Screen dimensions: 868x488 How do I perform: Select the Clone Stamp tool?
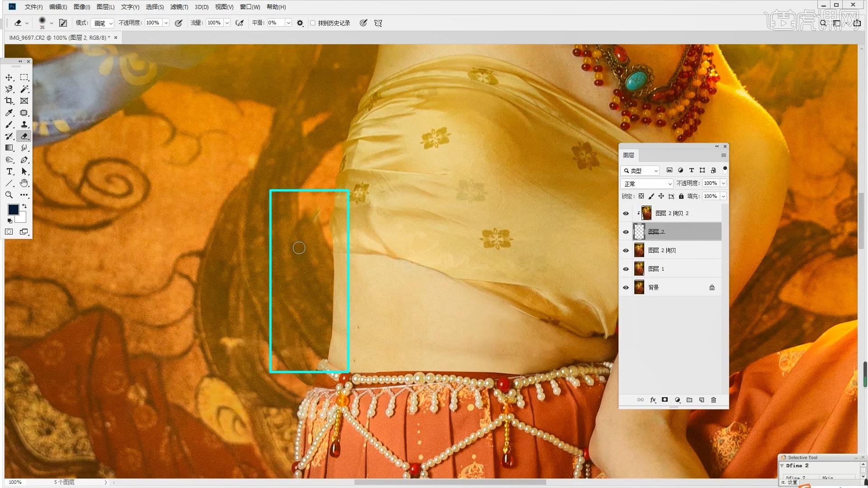24,124
